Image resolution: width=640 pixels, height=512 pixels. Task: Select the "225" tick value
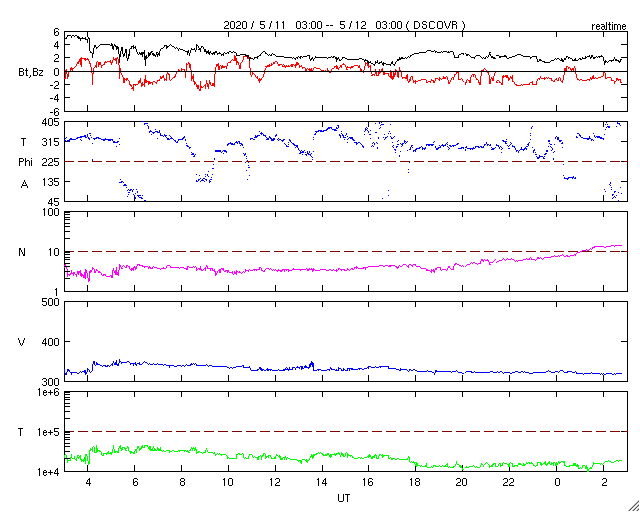(x=51, y=162)
